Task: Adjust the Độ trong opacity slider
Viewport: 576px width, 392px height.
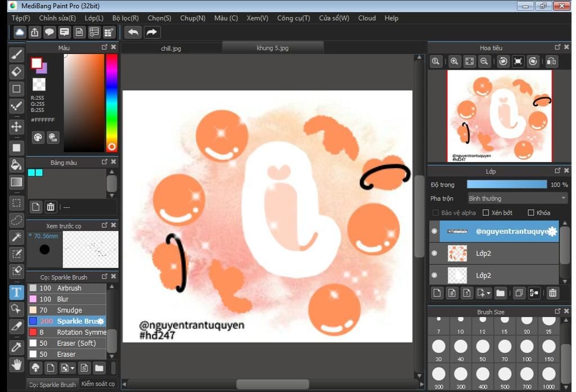Action: (507, 184)
